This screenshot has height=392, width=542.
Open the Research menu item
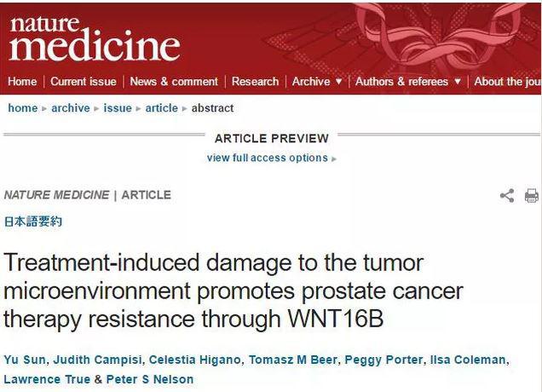point(255,82)
